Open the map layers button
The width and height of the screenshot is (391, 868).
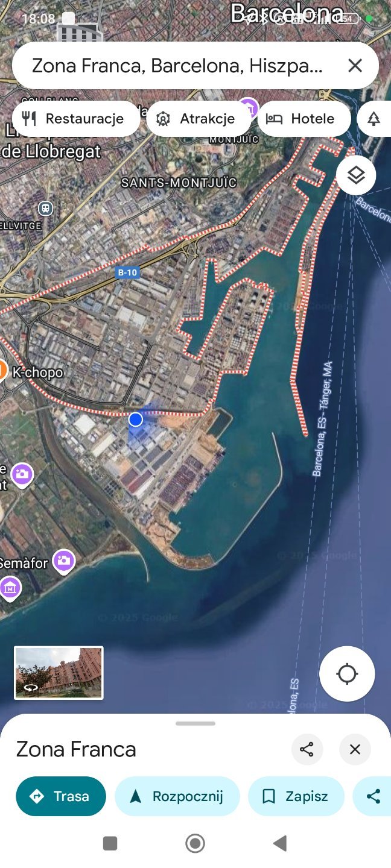(356, 175)
